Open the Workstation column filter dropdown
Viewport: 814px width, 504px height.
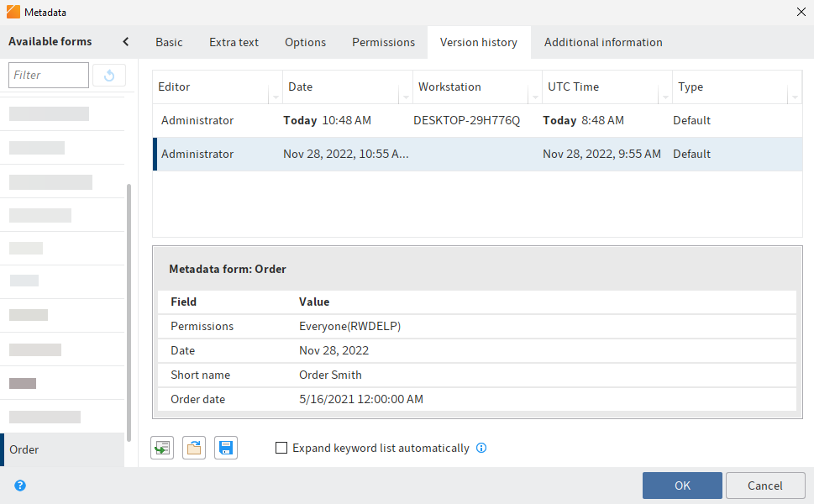pos(535,97)
